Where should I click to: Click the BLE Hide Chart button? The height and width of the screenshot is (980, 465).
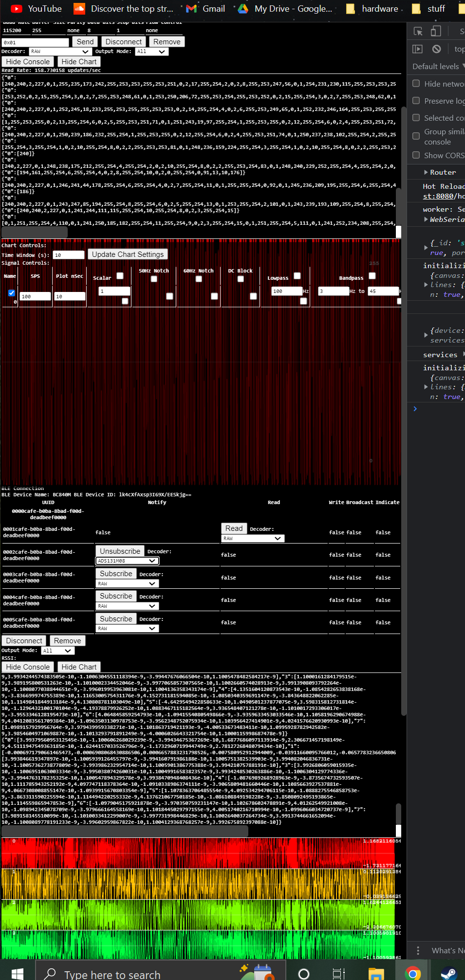click(79, 667)
